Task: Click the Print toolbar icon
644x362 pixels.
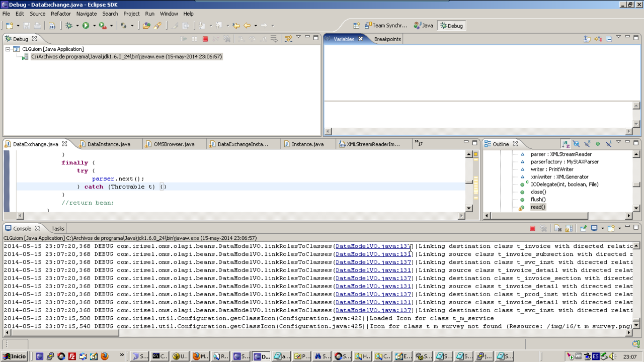Action: point(37,26)
